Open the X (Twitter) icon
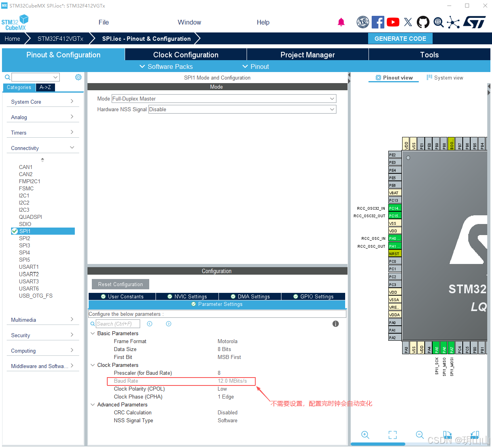 tap(408, 22)
